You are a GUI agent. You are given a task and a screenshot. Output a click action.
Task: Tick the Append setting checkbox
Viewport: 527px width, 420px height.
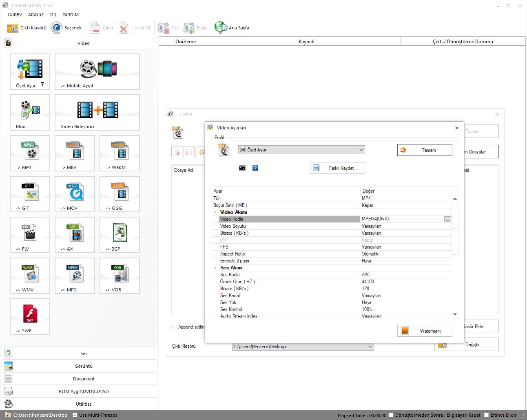click(x=175, y=327)
